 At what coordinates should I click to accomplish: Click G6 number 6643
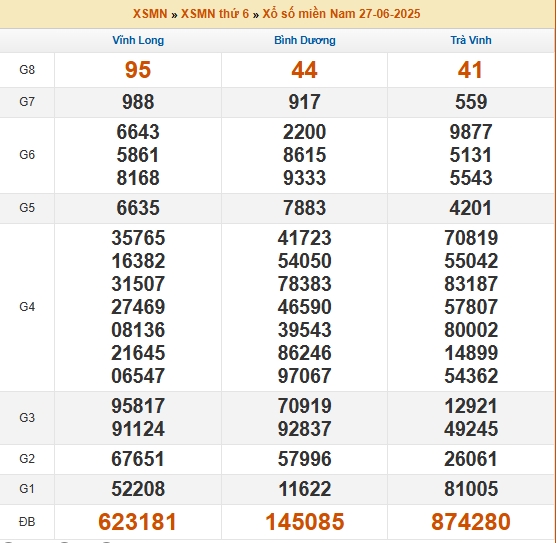click(138, 132)
